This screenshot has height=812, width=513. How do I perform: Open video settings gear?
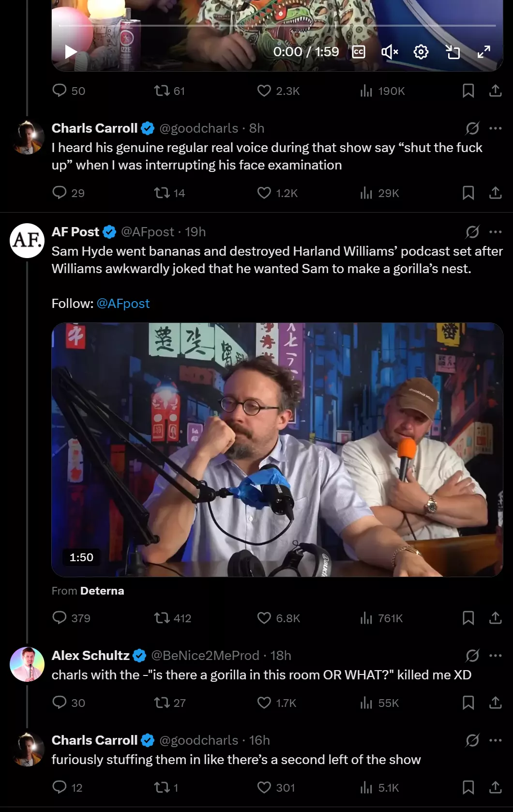pyautogui.click(x=421, y=52)
